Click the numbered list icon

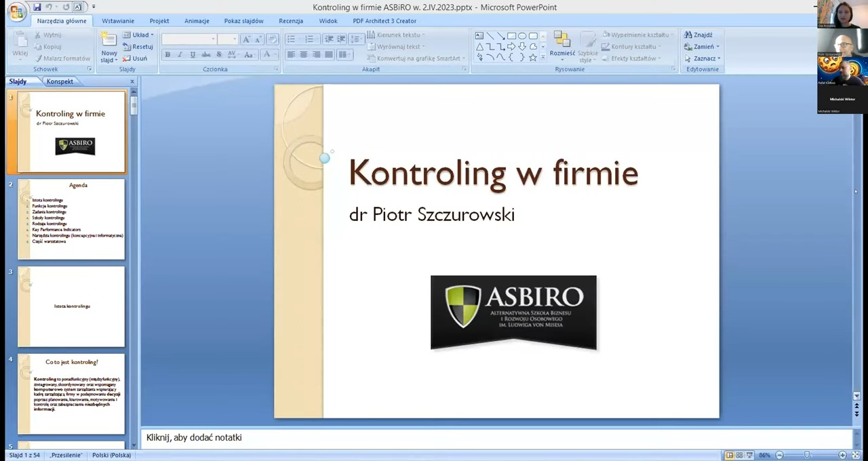coord(311,39)
